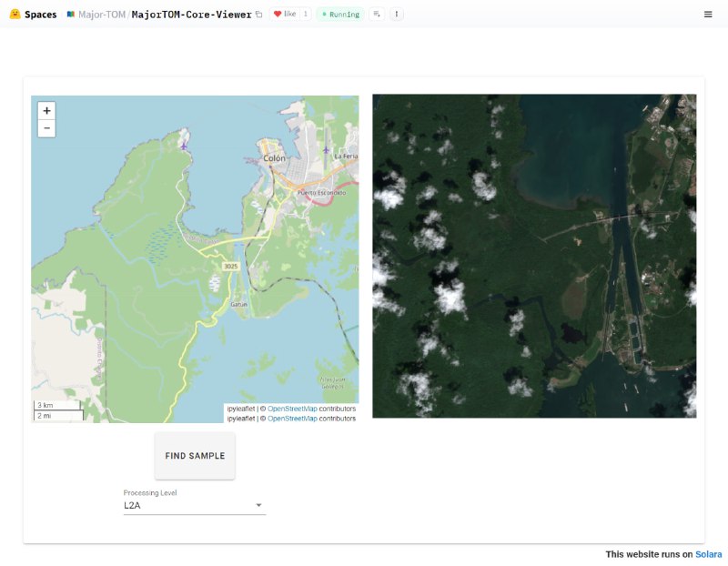Viewport: 728px width, 566px height.
Task: Zoom in on the map
Action: coord(46,110)
